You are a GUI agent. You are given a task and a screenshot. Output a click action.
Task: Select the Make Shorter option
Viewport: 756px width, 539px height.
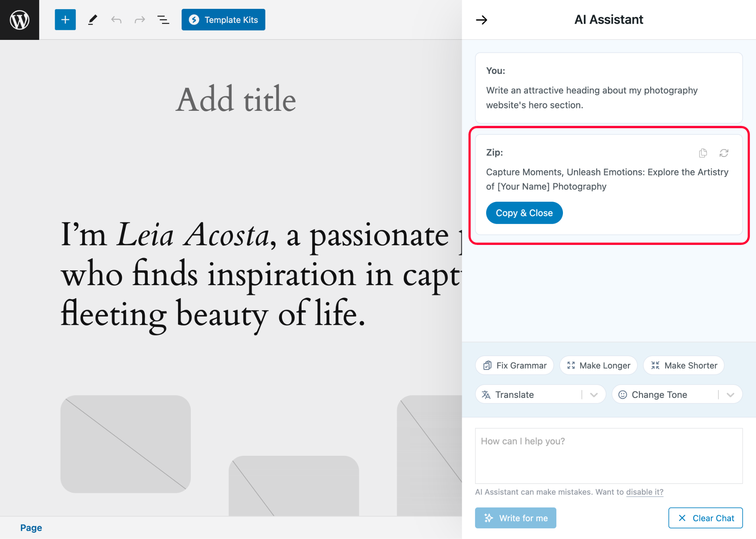point(684,365)
